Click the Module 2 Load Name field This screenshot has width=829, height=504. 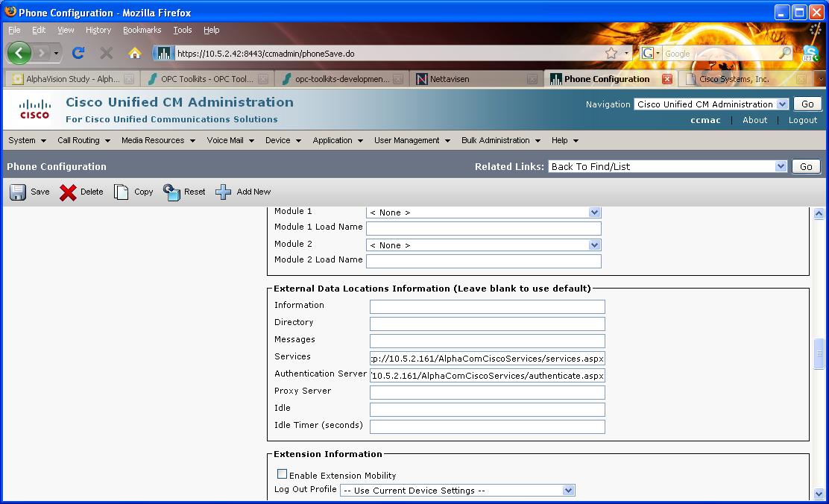point(484,261)
